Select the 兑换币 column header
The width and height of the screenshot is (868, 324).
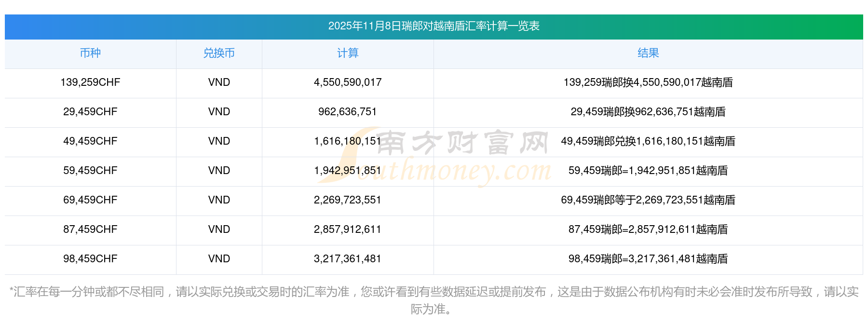[219, 53]
